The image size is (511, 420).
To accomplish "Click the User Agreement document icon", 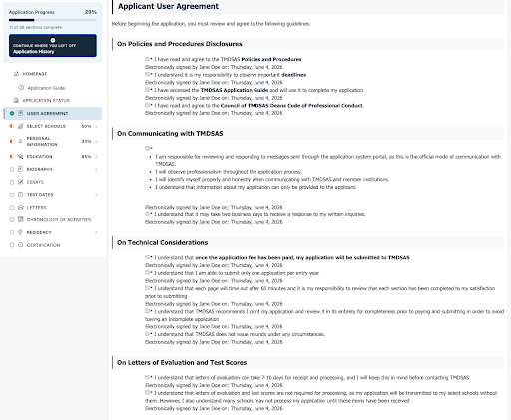I will [20, 113].
